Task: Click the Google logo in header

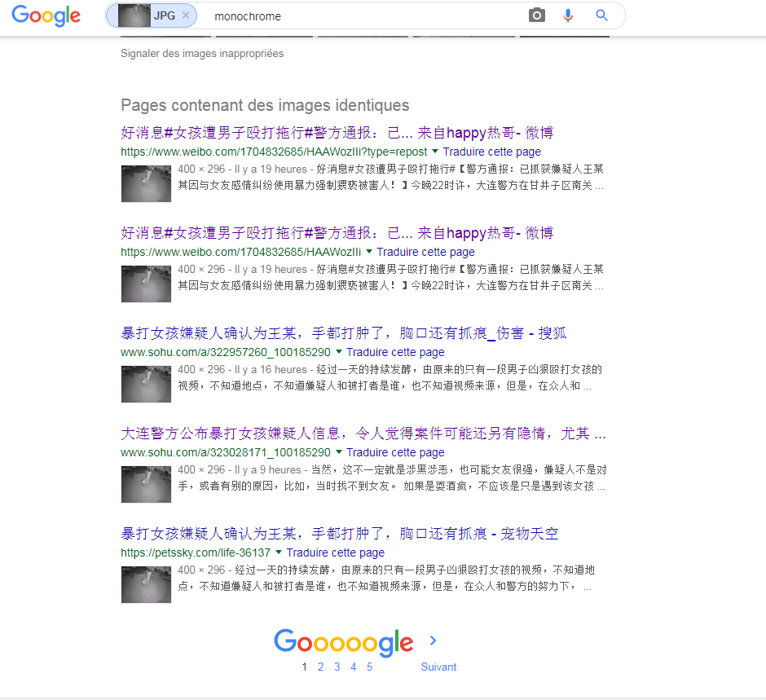Action: pos(46,15)
